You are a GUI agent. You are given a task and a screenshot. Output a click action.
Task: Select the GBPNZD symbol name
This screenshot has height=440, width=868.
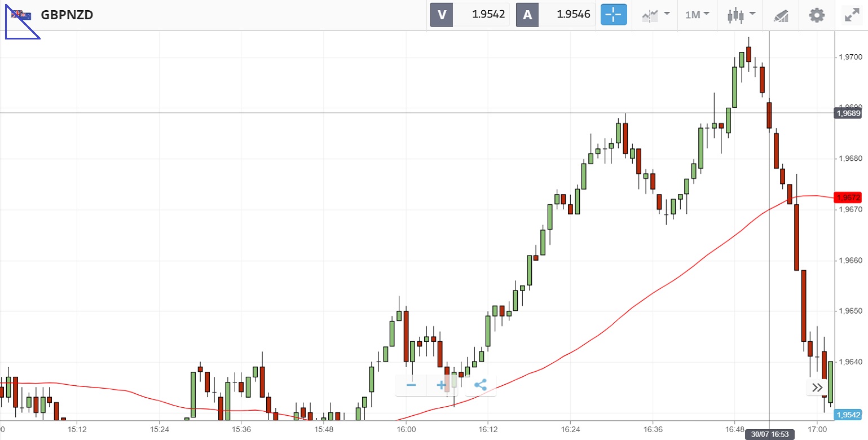pyautogui.click(x=67, y=15)
